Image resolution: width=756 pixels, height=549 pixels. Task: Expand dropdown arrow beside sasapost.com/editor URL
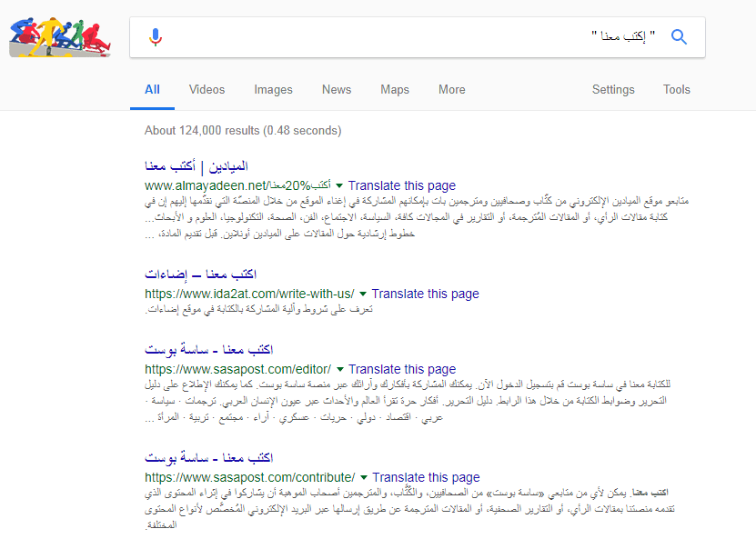pos(340,369)
